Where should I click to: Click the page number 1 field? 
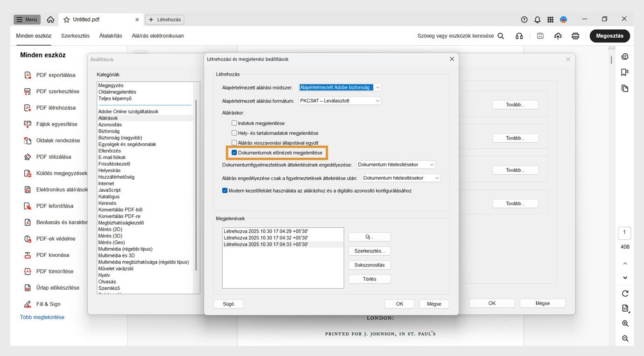[624, 232]
